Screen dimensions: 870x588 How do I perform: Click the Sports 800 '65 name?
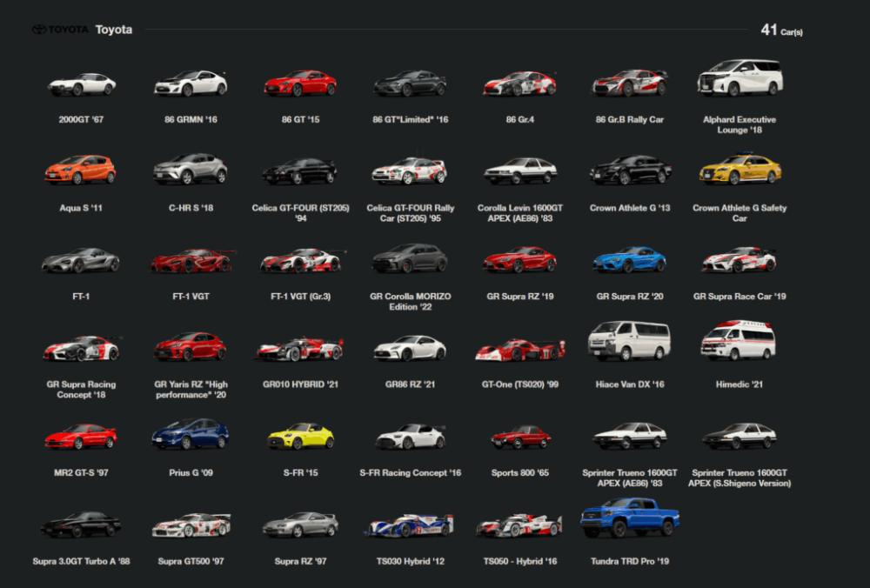click(520, 473)
